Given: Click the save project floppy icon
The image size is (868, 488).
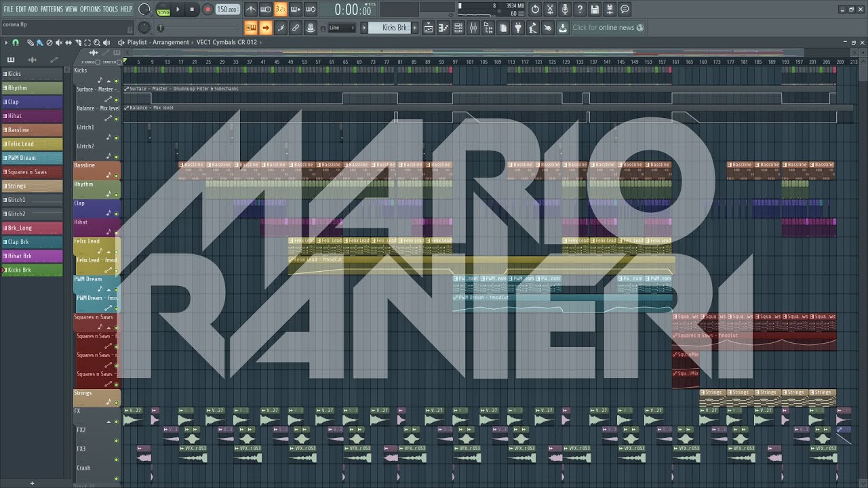Looking at the screenshot, I should pyautogui.click(x=595, y=9).
